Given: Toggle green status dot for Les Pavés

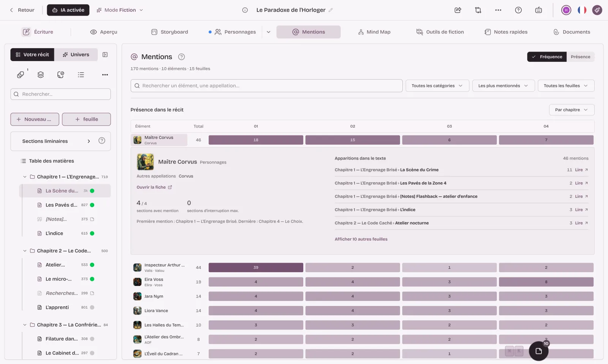Looking at the screenshot, I should 92,205.
